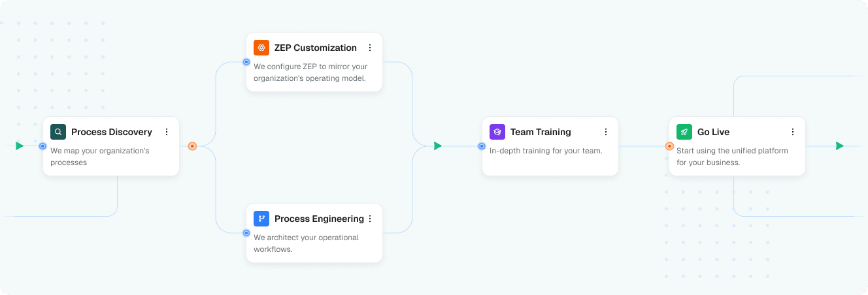This screenshot has height=295, width=868.
Task: Click the blue input port on Team Training
Action: (x=482, y=146)
